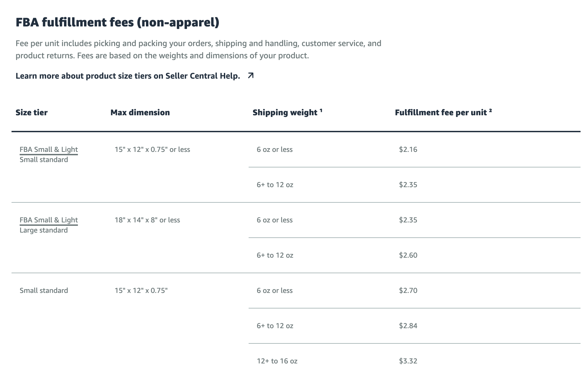Select the $3.32 fee cell
Screen dimensions: 588x377
click(408, 361)
